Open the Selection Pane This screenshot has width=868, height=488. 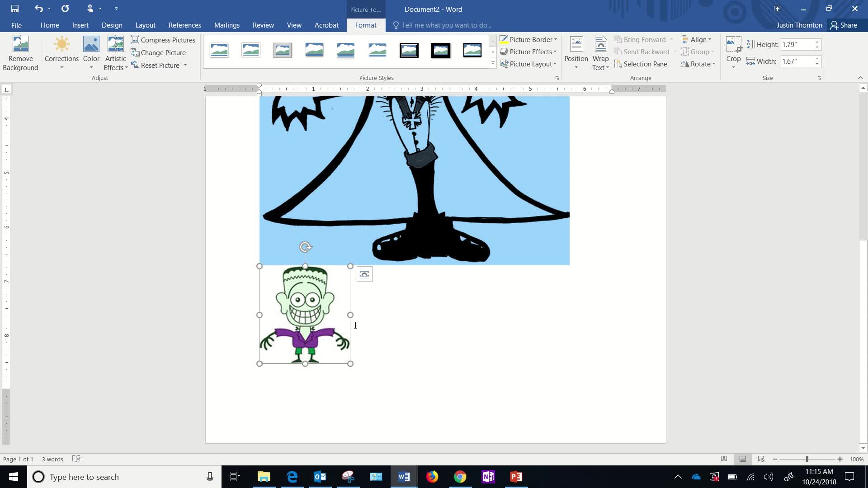click(x=641, y=64)
